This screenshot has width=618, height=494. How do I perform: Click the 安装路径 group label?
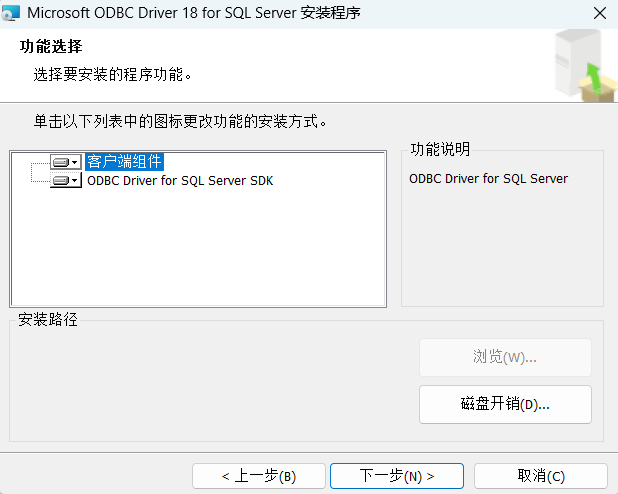[x=48, y=319]
